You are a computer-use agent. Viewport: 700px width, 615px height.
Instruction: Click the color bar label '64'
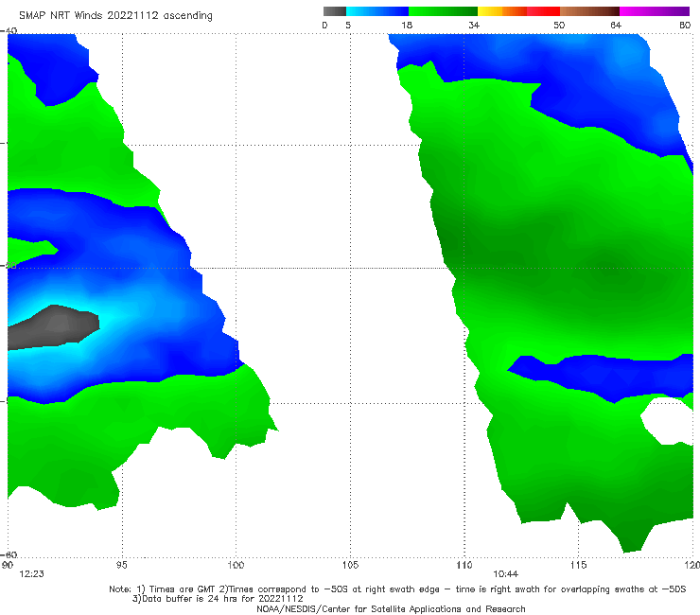coord(616,25)
